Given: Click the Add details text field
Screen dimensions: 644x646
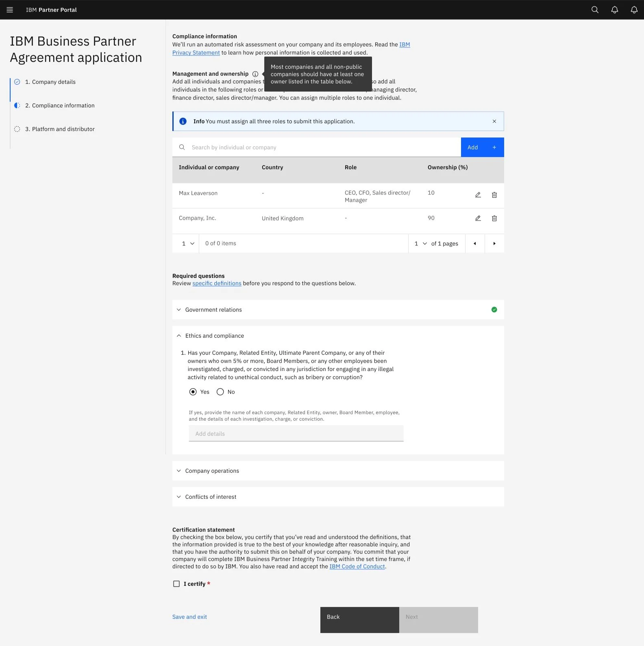Looking at the screenshot, I should (296, 434).
